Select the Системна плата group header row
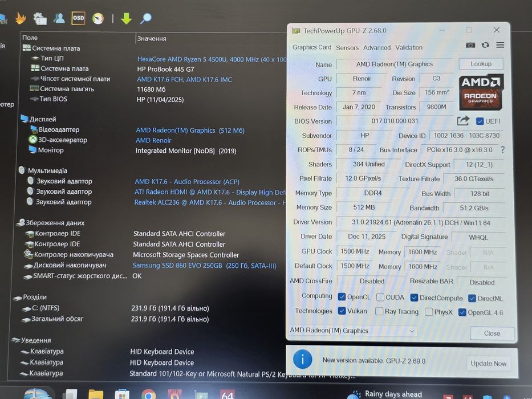This screenshot has width=532, height=399. click(x=51, y=48)
